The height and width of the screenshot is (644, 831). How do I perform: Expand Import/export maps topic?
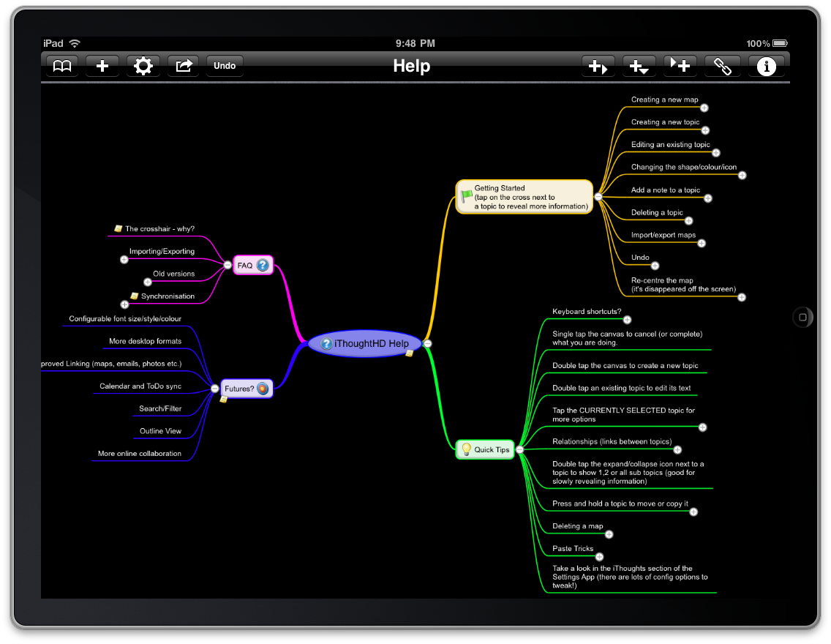(x=702, y=243)
